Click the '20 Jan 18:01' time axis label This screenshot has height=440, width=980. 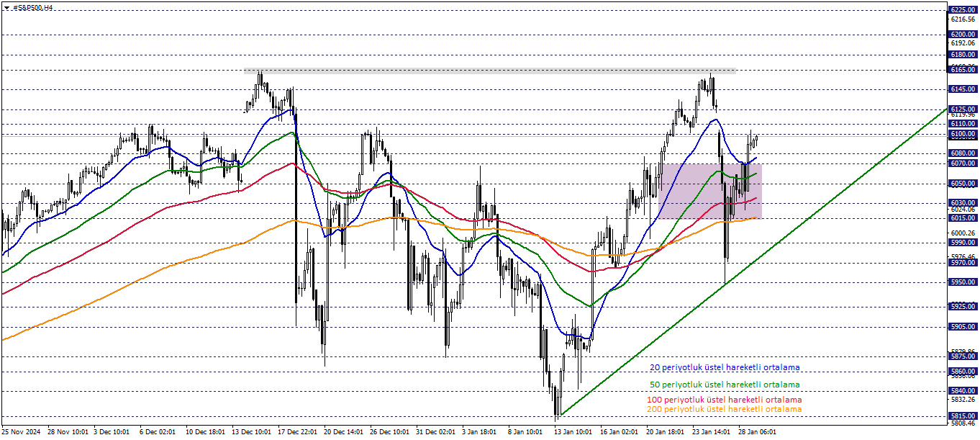[666, 432]
